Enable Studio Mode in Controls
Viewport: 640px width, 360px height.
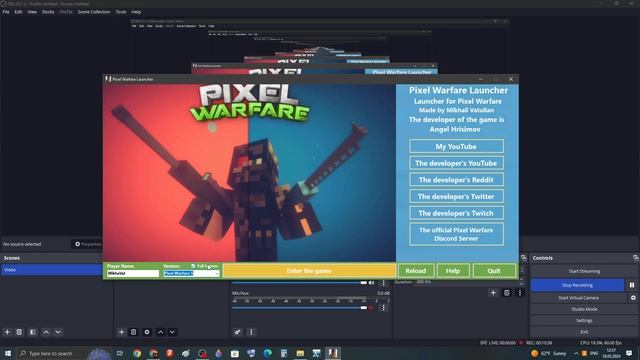pos(584,309)
